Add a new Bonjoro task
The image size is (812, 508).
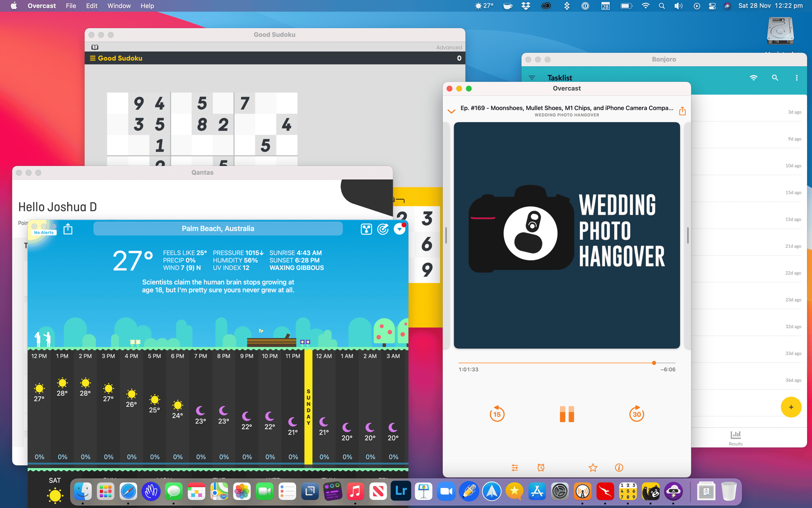(x=791, y=407)
